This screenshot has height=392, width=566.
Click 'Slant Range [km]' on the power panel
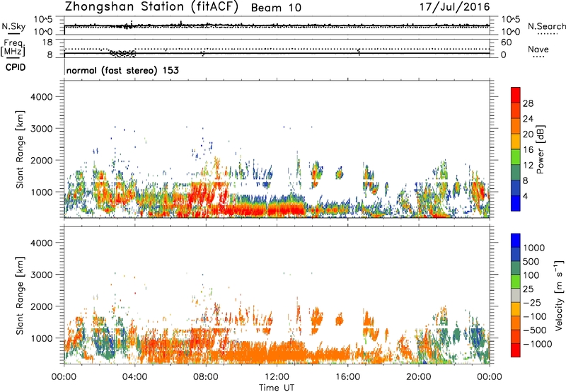[20, 149]
